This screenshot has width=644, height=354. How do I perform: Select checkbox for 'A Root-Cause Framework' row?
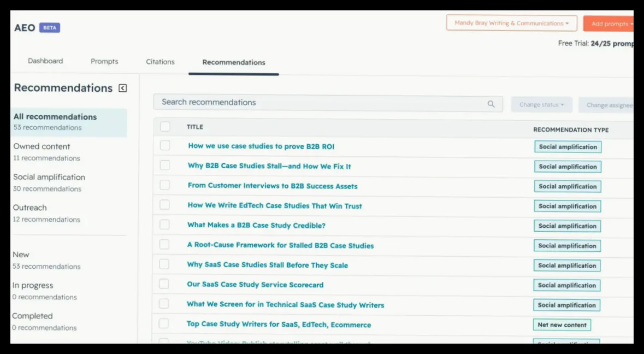coord(164,244)
